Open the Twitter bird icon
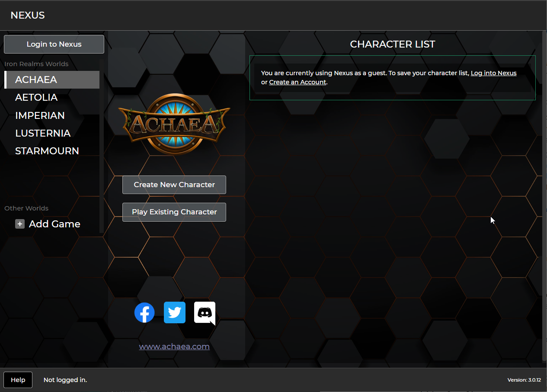 (175, 312)
